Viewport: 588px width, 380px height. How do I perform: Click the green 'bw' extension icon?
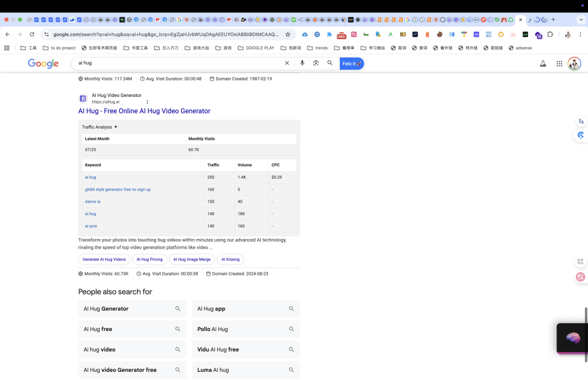366,34
